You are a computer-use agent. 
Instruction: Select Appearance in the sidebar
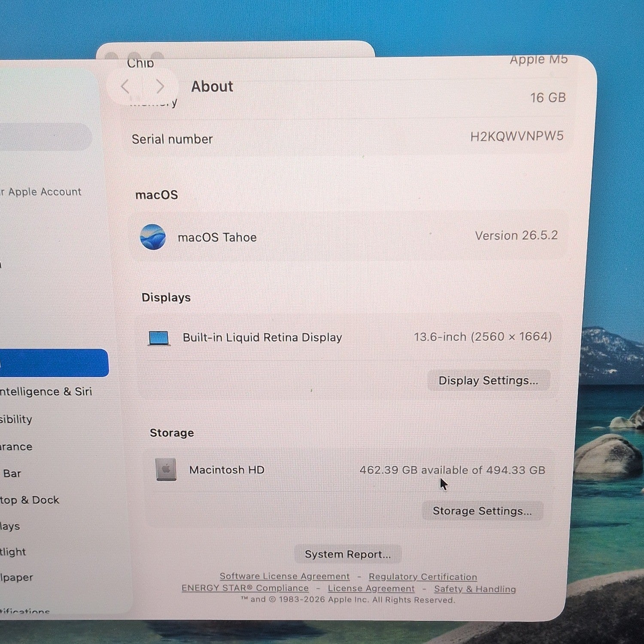click(x=16, y=447)
